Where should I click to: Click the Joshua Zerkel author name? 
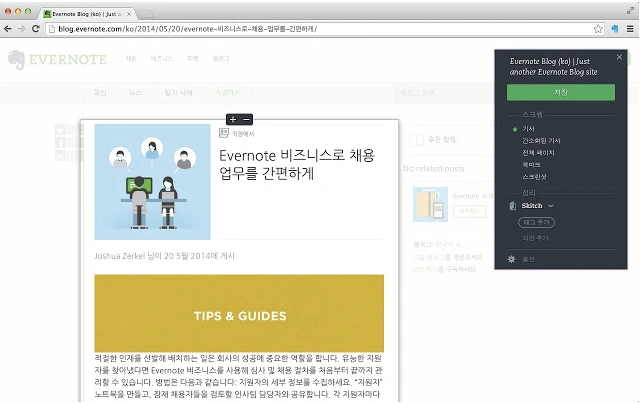click(x=120, y=256)
